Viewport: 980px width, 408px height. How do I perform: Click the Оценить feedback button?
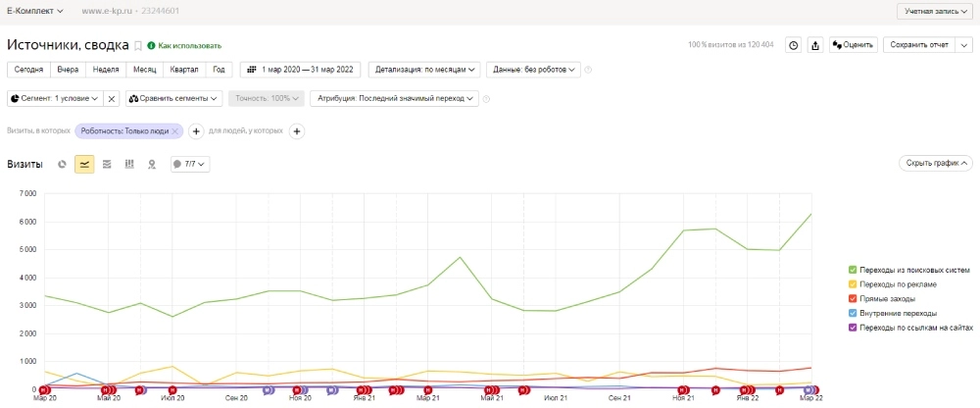pyautogui.click(x=854, y=45)
